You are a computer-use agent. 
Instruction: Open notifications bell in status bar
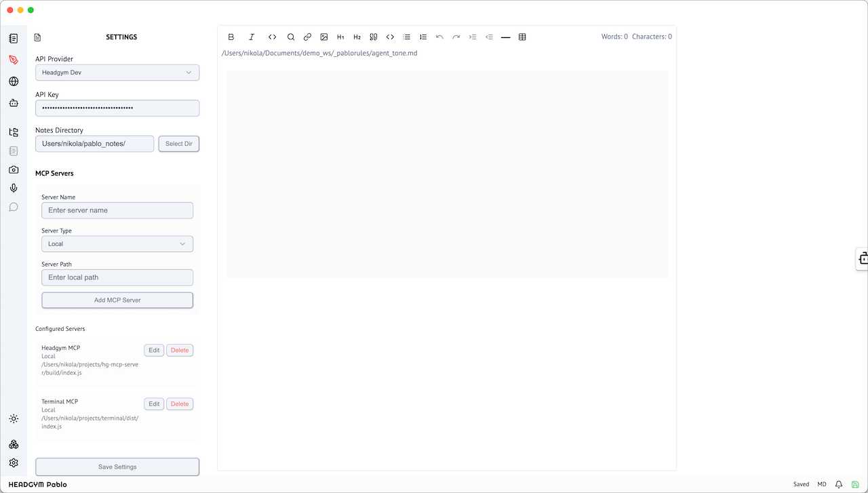coord(839,484)
